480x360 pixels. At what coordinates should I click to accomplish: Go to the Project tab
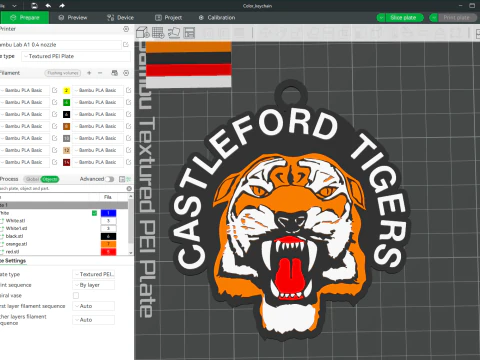pyautogui.click(x=169, y=18)
